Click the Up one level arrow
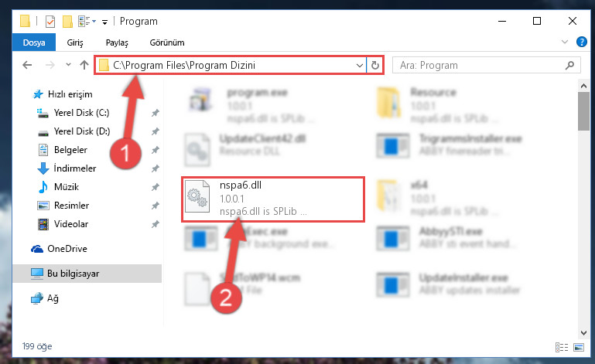Image resolution: width=595 pixels, height=364 pixels. [x=84, y=65]
